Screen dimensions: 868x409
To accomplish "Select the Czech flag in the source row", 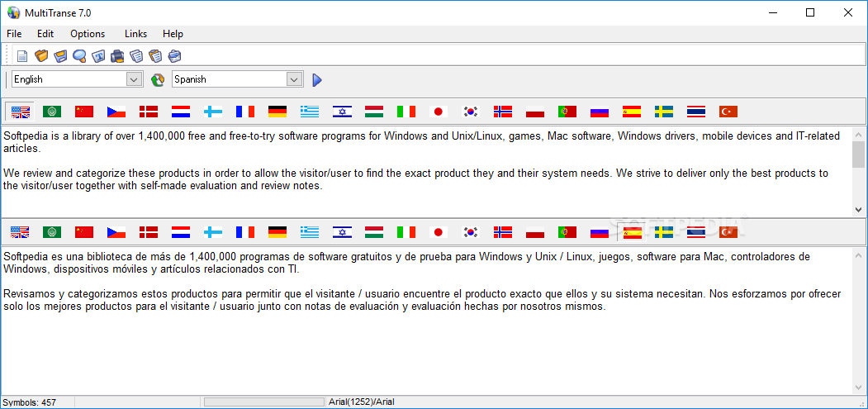I will [x=116, y=112].
